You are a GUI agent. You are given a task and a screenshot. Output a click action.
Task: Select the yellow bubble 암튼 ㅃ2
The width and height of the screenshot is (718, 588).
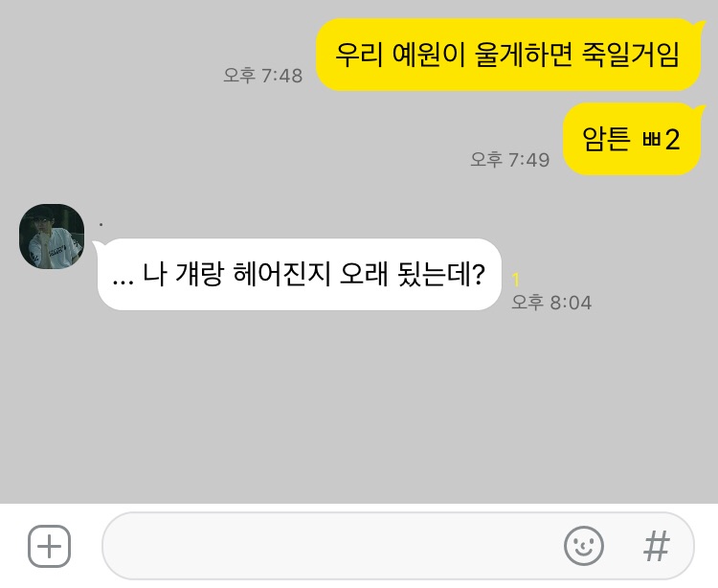click(633, 139)
